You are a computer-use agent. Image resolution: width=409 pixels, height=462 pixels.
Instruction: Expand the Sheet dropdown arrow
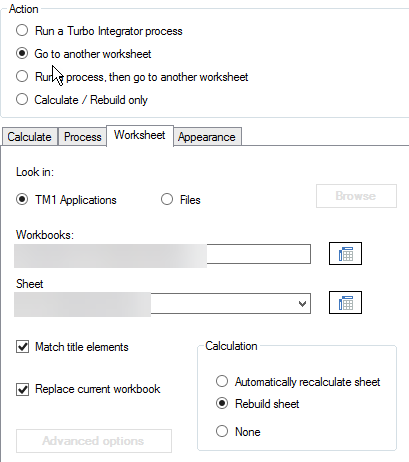302,304
